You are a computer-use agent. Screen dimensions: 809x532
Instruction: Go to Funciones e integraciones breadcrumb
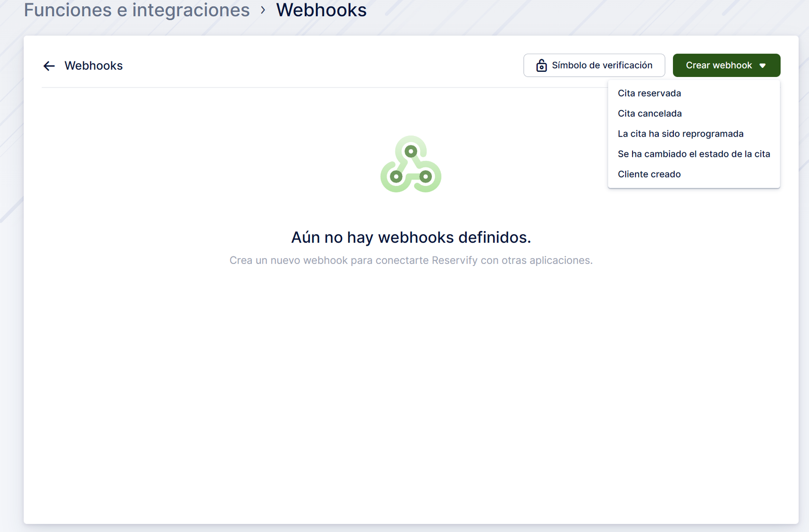pyautogui.click(x=137, y=10)
